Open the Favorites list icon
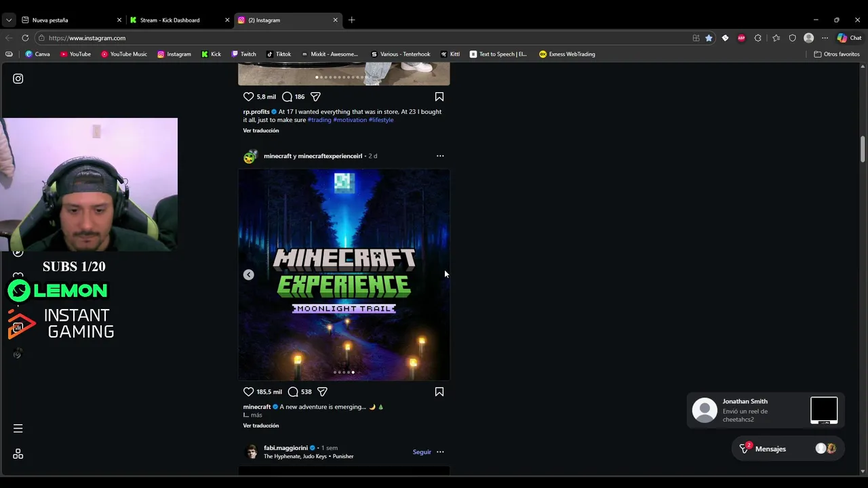 click(776, 38)
